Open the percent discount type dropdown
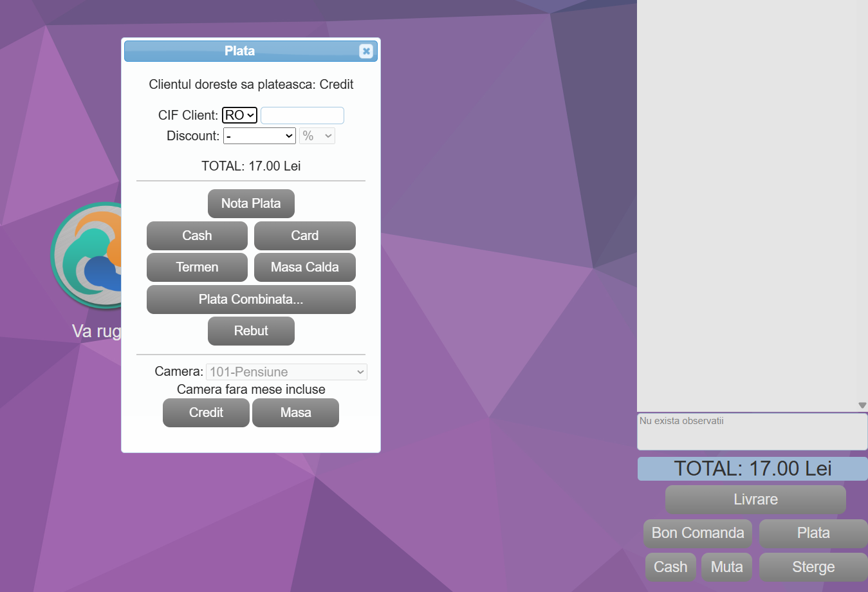This screenshot has width=868, height=592. tap(317, 136)
